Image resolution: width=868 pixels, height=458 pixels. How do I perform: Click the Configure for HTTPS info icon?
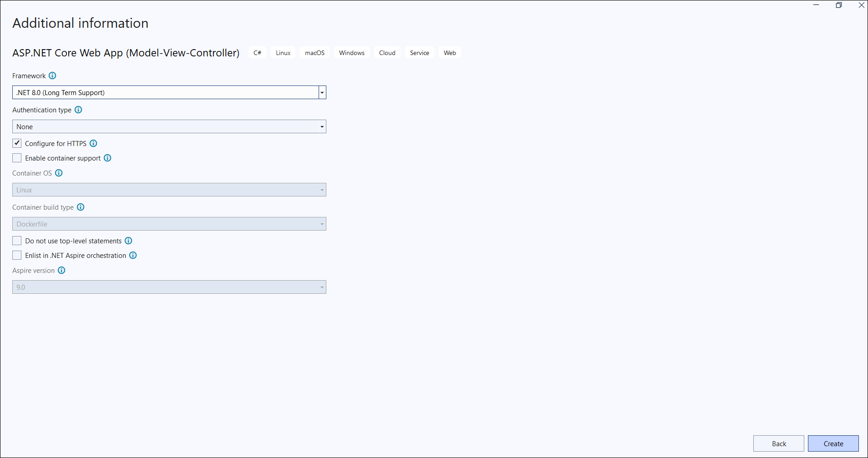coord(93,143)
